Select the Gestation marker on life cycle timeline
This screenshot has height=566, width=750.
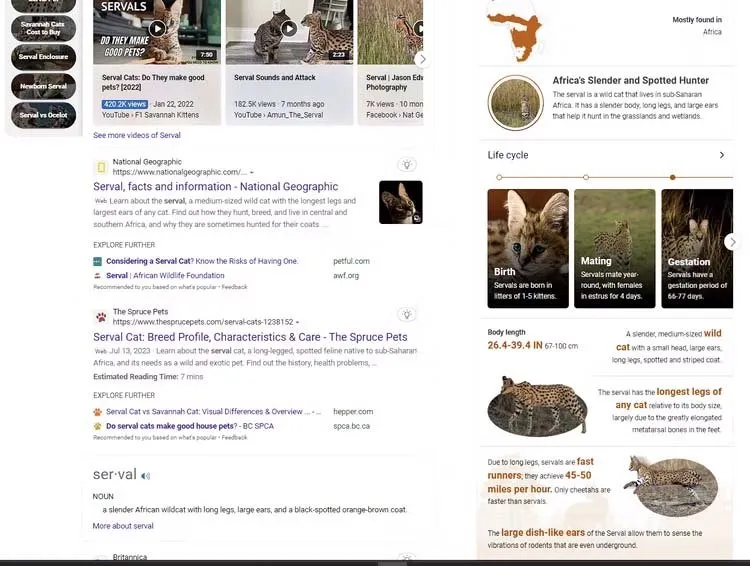(673, 177)
